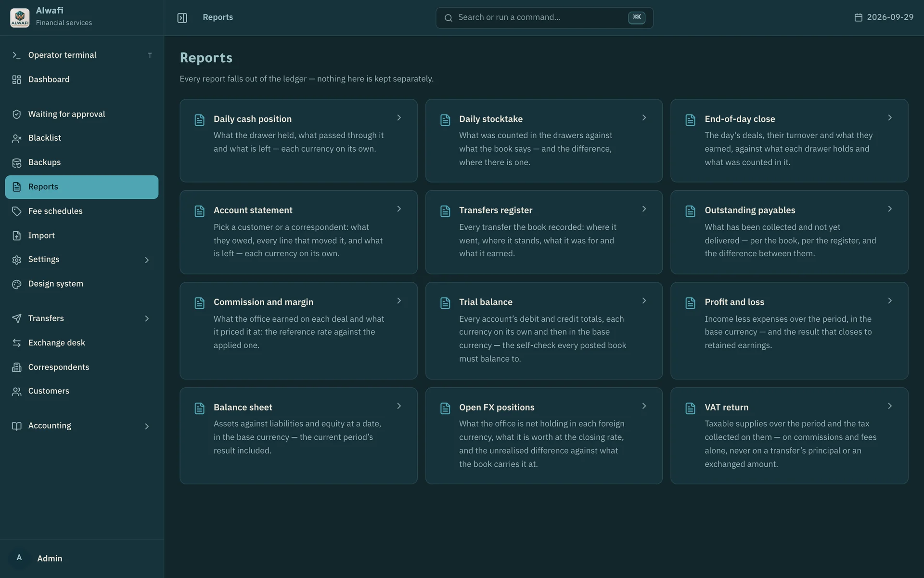Click the search magnifier icon
924x578 pixels.
[448, 18]
